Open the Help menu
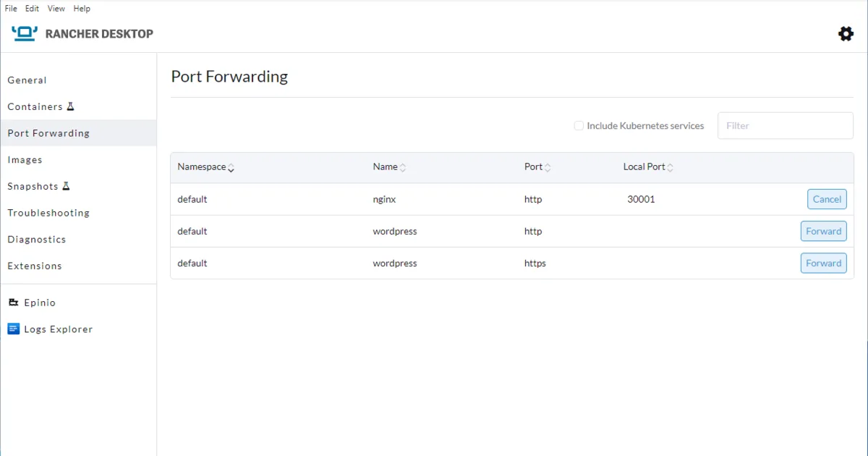The width and height of the screenshot is (868, 456). click(x=82, y=9)
